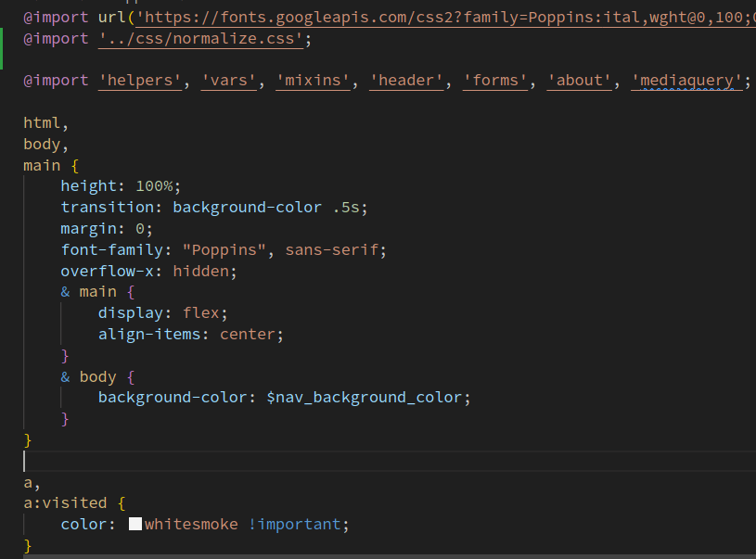The height and width of the screenshot is (559, 756).
Task: Open the 'about' import partial
Action: pyautogui.click(x=580, y=81)
